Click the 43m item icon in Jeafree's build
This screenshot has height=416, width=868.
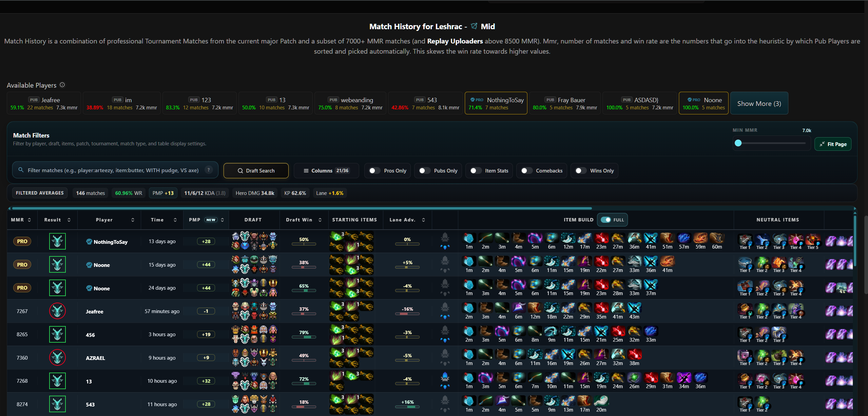click(x=634, y=308)
